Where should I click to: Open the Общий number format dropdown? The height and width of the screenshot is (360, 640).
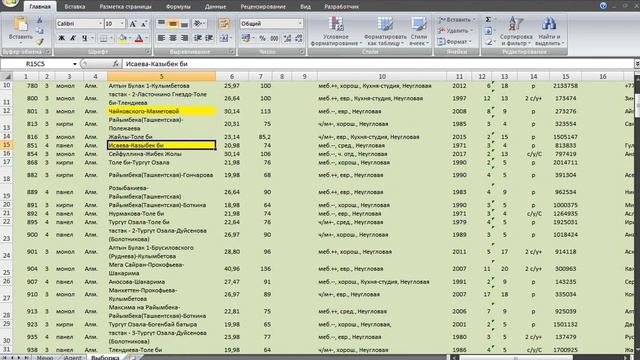(300, 24)
